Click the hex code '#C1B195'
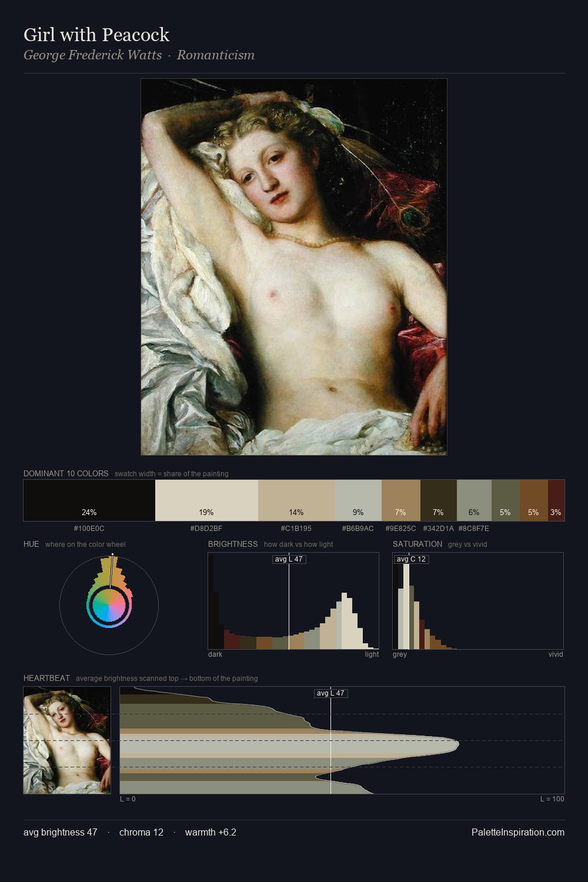This screenshot has height=882, width=588. click(296, 529)
